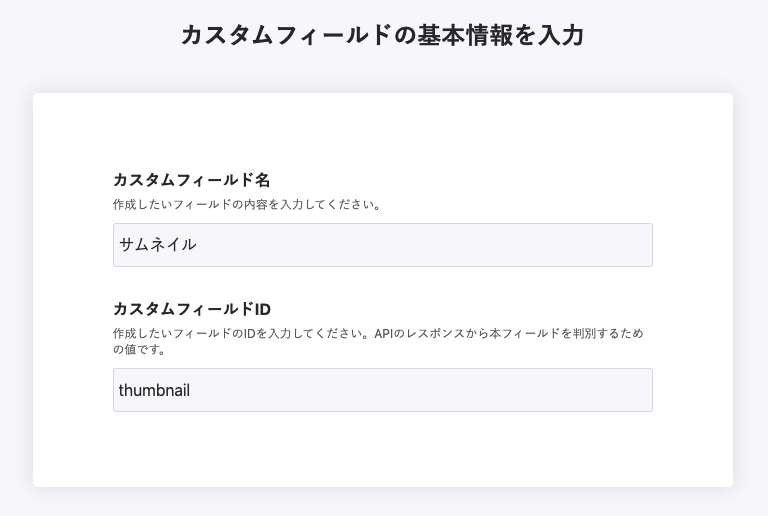This screenshot has height=516, width=768.
Task: Click blank white area below ID field
Action: coord(382,450)
